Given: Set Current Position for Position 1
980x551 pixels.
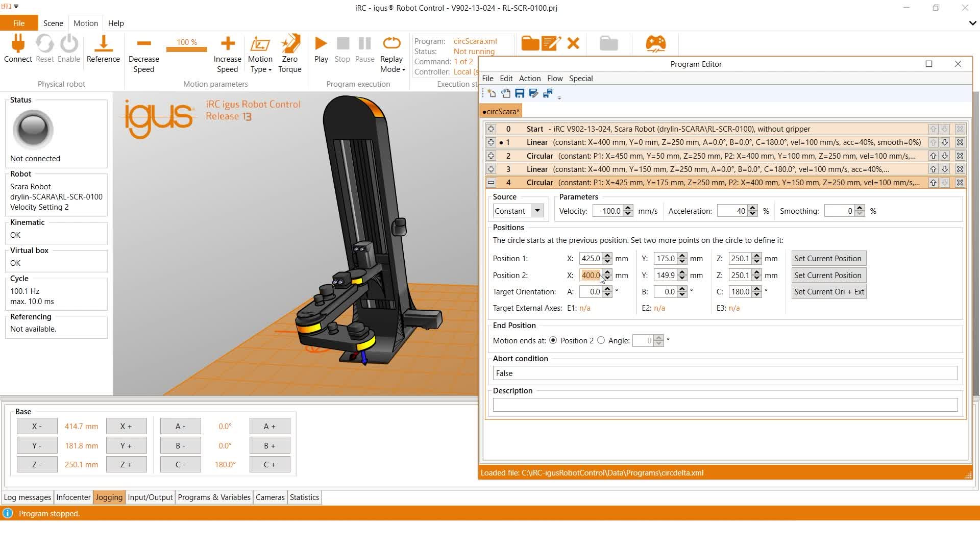Looking at the screenshot, I should (827, 259).
